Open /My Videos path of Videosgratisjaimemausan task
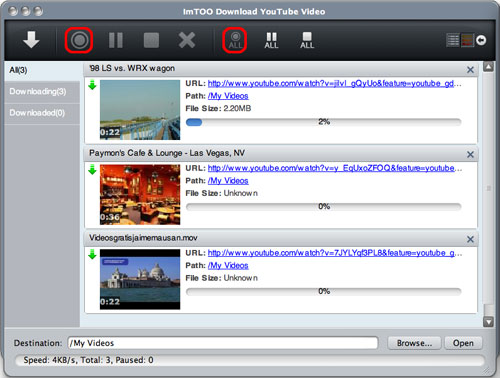The image size is (500, 378). 228,265
